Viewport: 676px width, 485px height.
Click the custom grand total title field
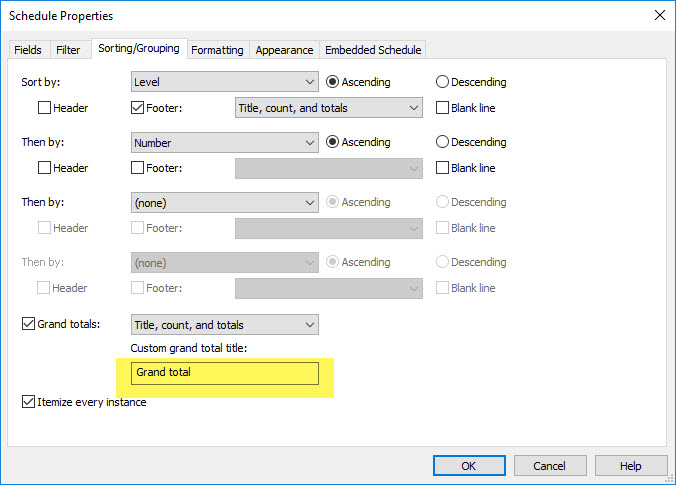click(x=225, y=373)
